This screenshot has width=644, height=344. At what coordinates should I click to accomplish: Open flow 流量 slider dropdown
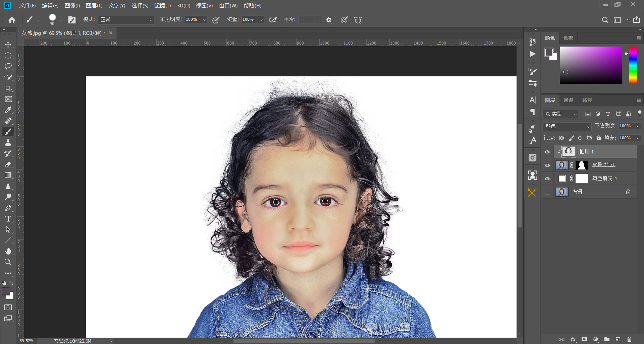click(x=261, y=20)
